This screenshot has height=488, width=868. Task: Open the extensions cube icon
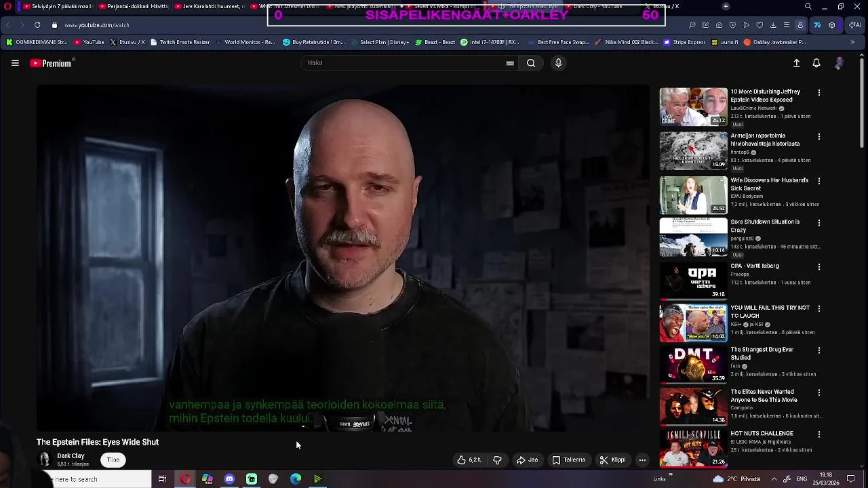[832, 25]
